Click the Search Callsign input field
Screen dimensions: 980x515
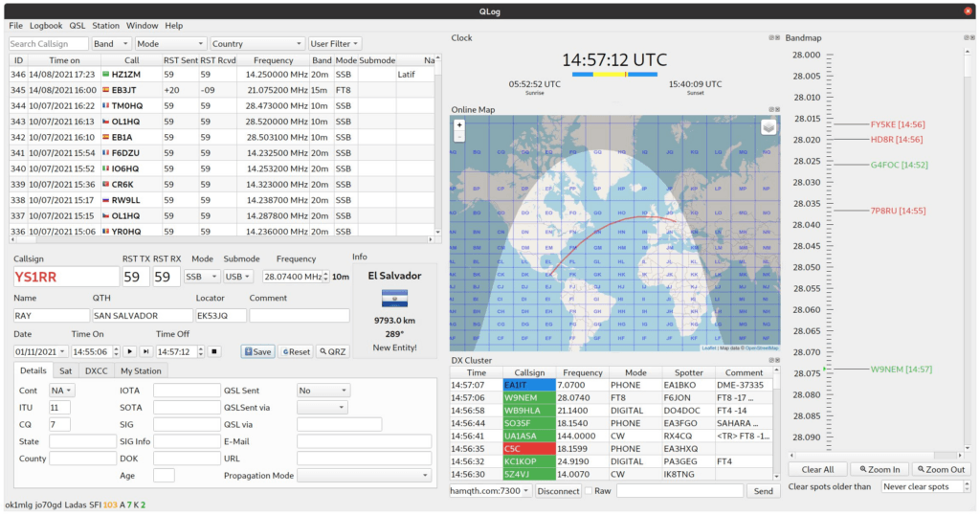pyautogui.click(x=48, y=44)
